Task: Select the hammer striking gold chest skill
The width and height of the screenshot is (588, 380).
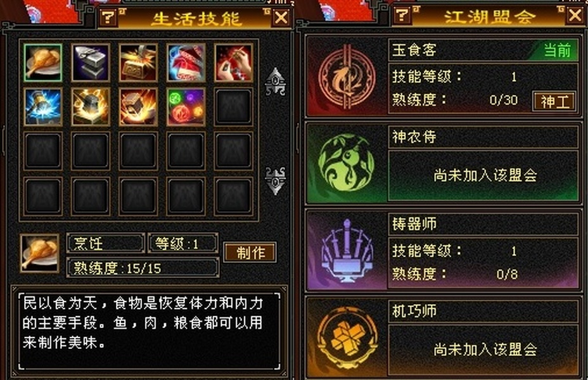Action: [138, 63]
